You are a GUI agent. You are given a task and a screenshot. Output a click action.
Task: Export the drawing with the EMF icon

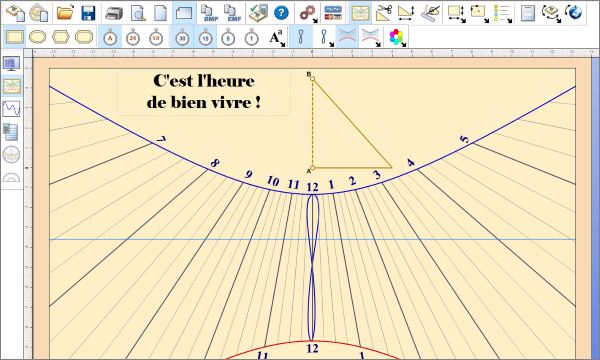tap(232, 13)
